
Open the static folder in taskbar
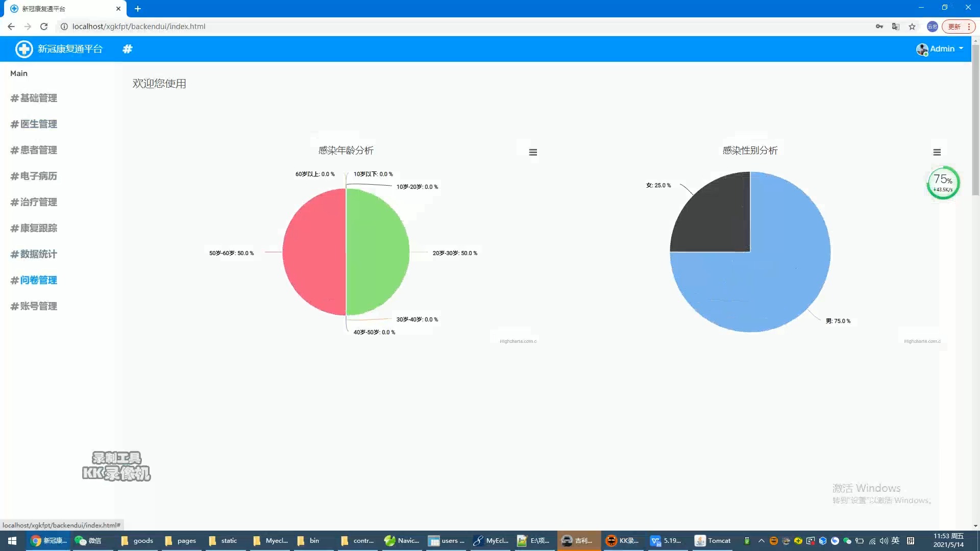[x=225, y=541]
